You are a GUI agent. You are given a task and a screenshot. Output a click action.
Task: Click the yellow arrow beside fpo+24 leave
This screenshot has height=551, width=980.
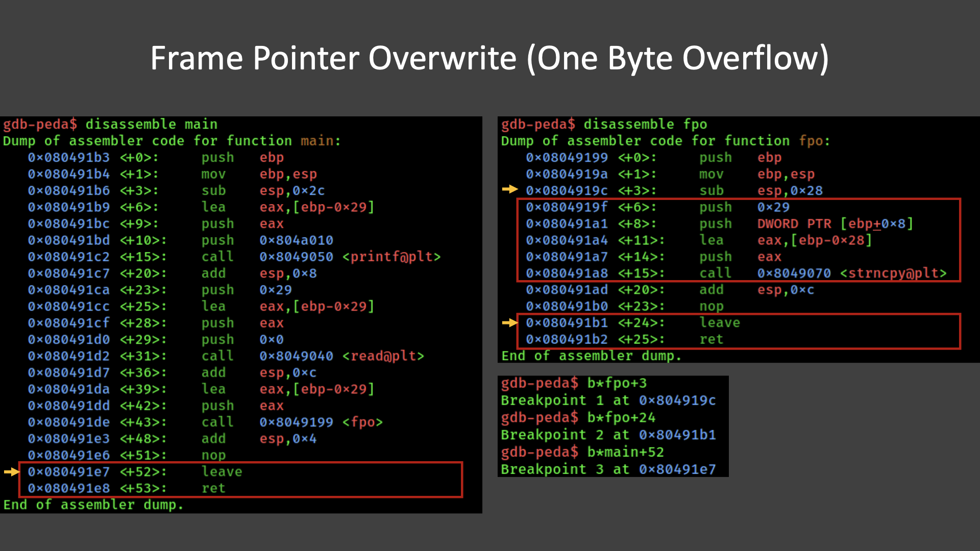(x=509, y=322)
